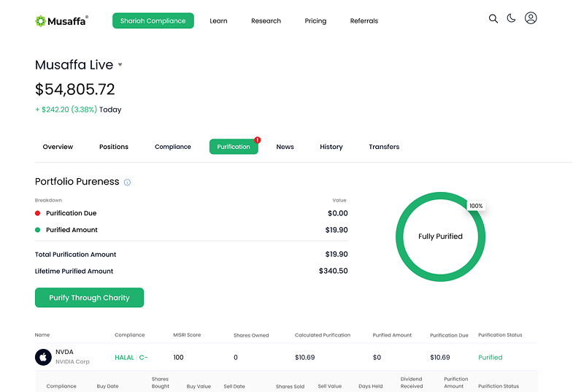Switch to the Overview tab
This screenshot has width=573, height=392.
pyautogui.click(x=58, y=147)
